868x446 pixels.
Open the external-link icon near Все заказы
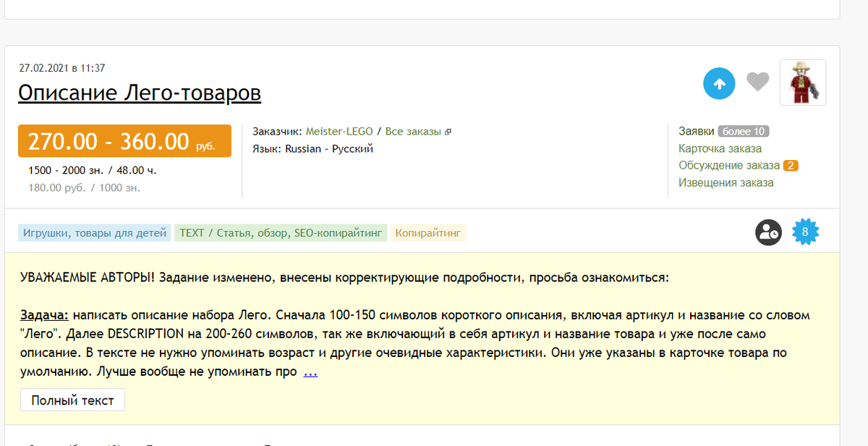tap(448, 132)
